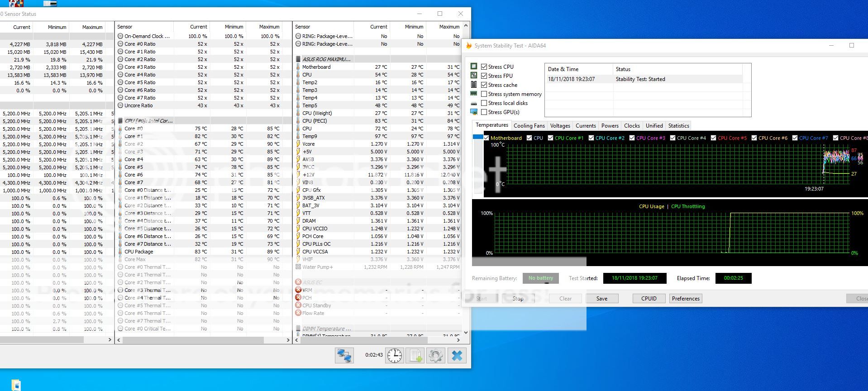Click the thermometer icon of CPU Package row
The height and width of the screenshot is (391, 868).
pyautogui.click(x=120, y=252)
